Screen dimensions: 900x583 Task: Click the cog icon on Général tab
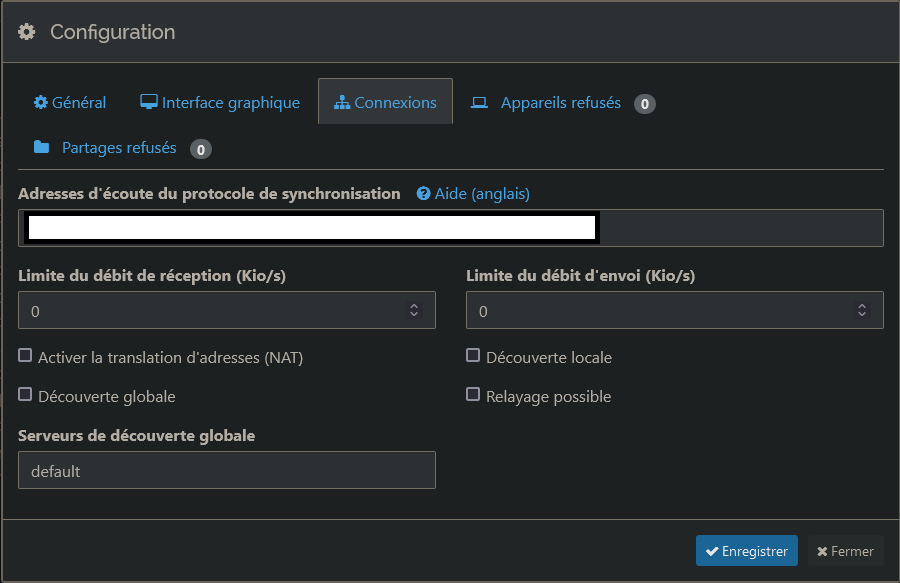tap(41, 103)
